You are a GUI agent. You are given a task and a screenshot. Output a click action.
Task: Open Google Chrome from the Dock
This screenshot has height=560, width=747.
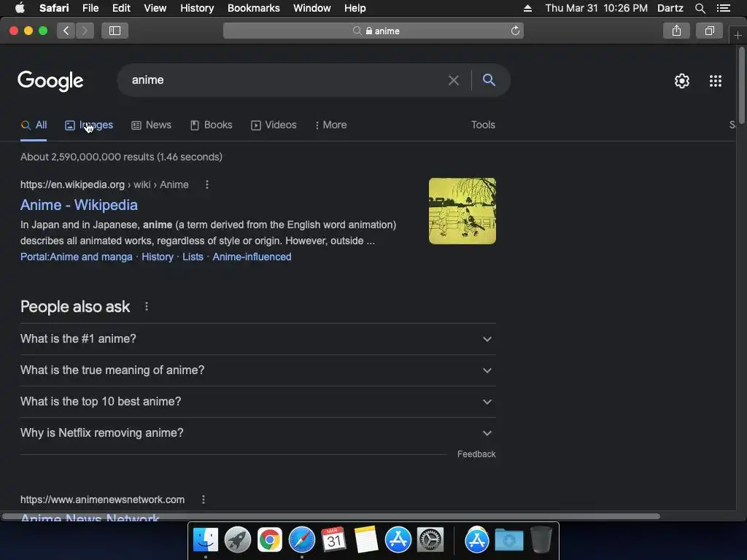tap(270, 540)
